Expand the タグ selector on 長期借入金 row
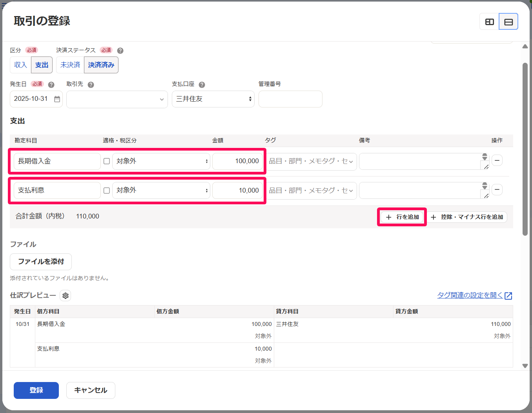This screenshot has width=532, height=413. tap(312, 161)
